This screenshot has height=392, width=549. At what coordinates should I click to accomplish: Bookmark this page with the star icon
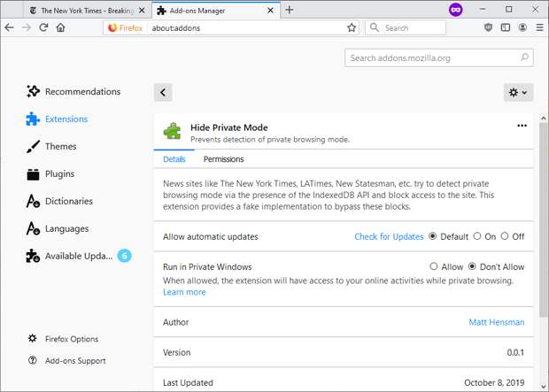click(x=352, y=27)
